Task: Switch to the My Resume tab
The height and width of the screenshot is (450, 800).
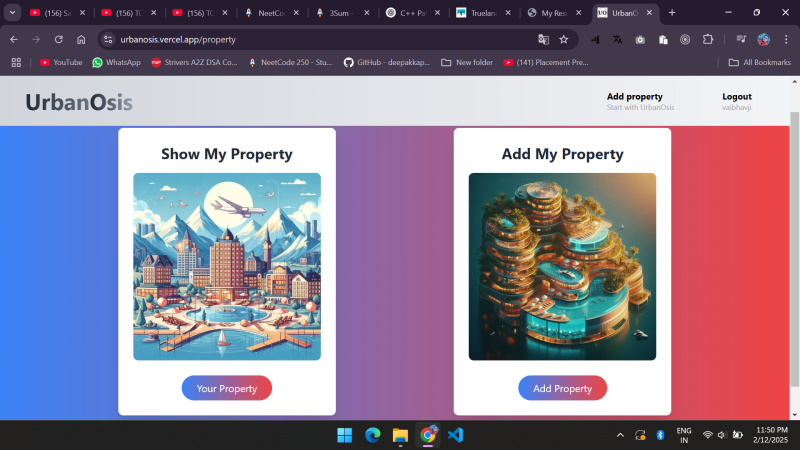Action: [555, 13]
